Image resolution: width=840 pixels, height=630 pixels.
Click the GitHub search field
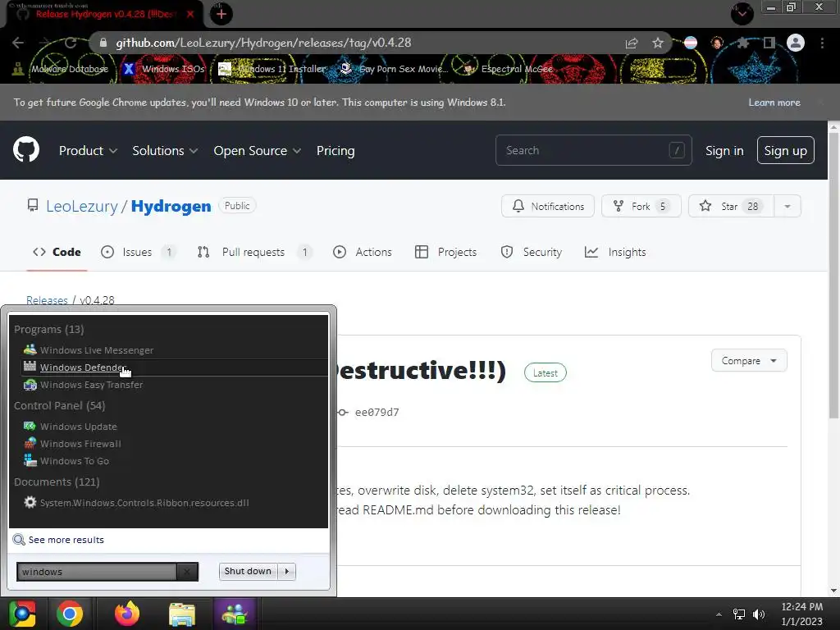tap(594, 150)
